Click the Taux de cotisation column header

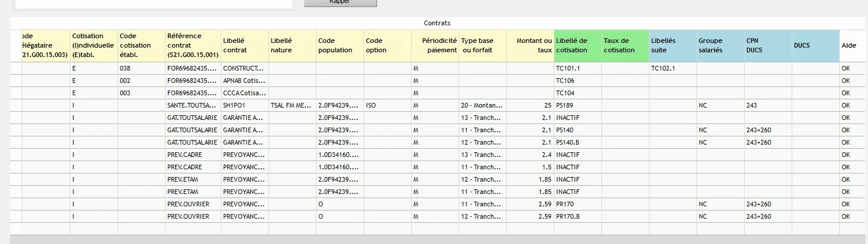625,45
